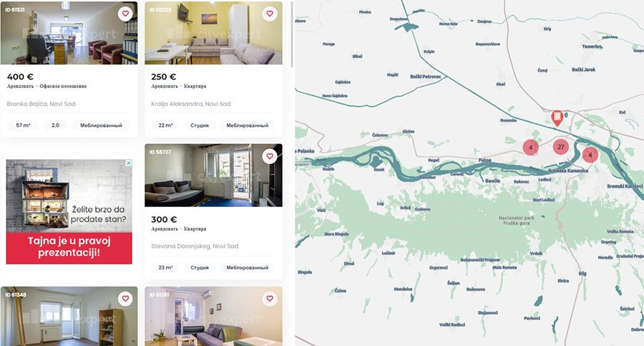Click the listings panel vertical scrollbar
The image size is (644, 346).
point(292,34)
